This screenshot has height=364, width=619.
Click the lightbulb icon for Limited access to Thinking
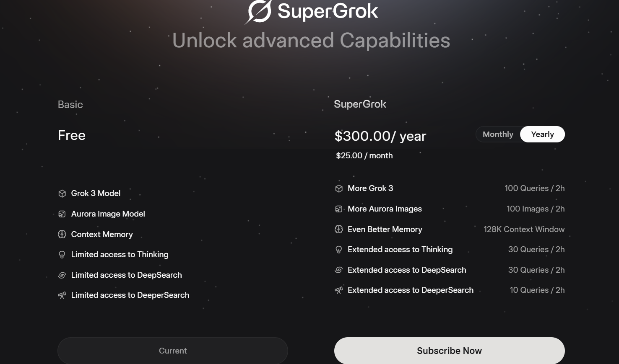point(62,255)
